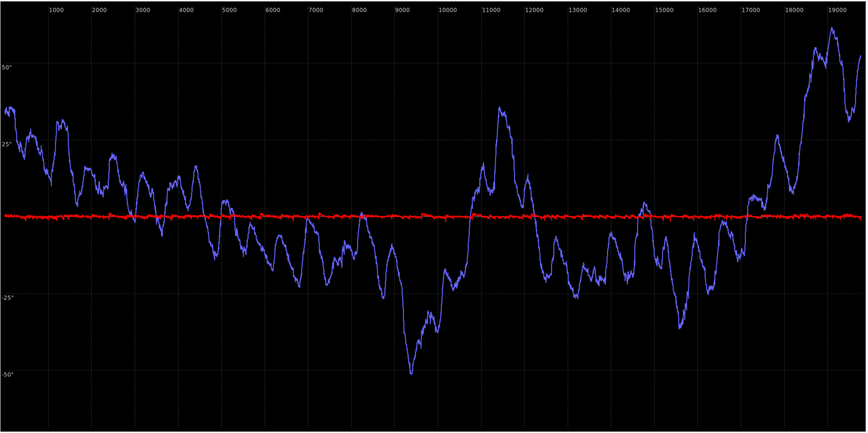Click the 6000 x-axis label
Screen dimensions: 868x433
click(273, 10)
